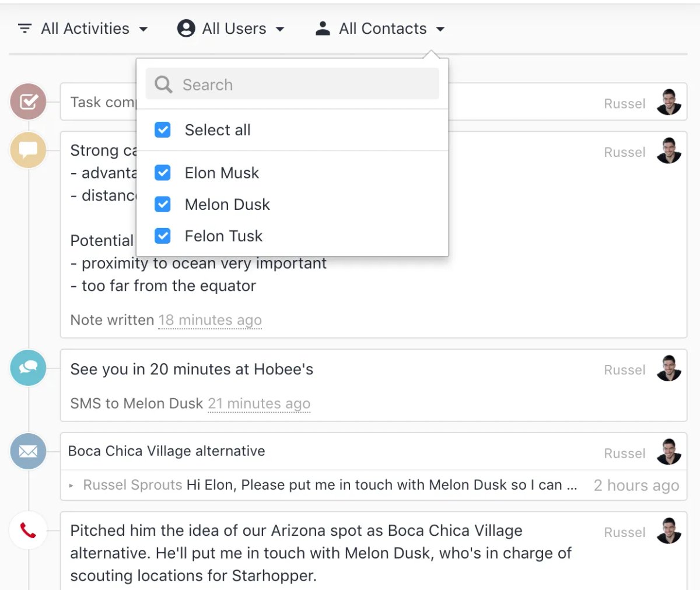The height and width of the screenshot is (590, 700).
Task: Click the 'Pitched him the idea' call note text
Action: pos(321,553)
